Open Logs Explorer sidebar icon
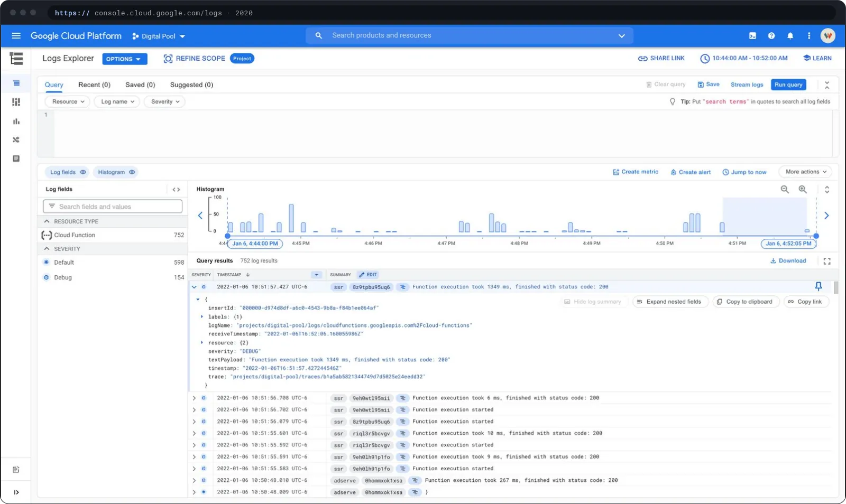The image size is (846, 504). coord(16,83)
